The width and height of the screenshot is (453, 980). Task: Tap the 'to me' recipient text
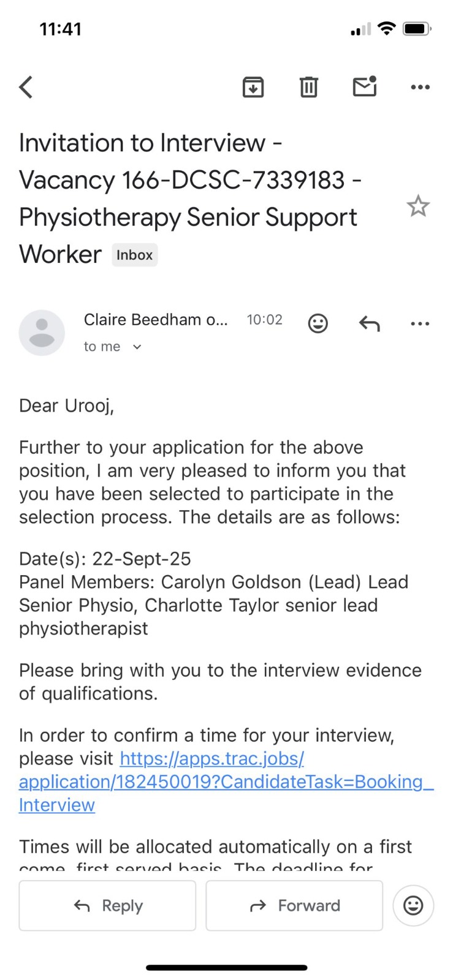pyautogui.click(x=102, y=347)
